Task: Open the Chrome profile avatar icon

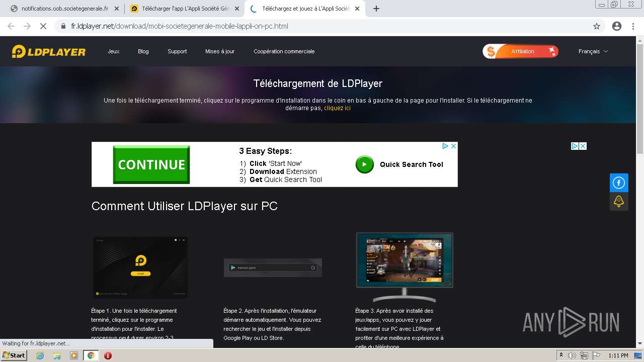Action: (x=617, y=26)
